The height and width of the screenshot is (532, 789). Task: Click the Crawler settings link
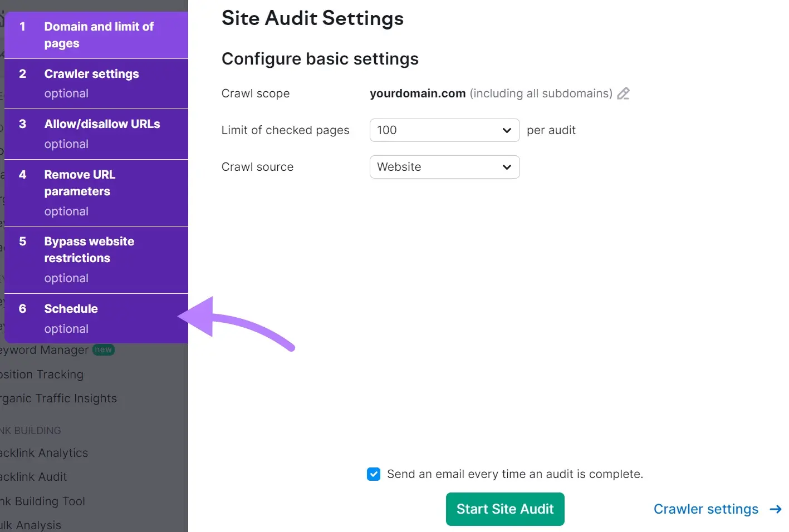pos(705,509)
